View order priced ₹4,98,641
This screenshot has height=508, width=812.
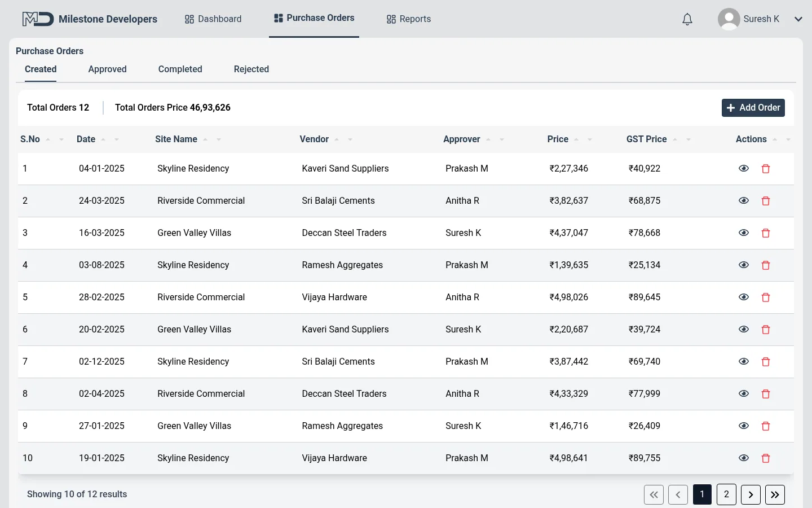pyautogui.click(x=744, y=458)
